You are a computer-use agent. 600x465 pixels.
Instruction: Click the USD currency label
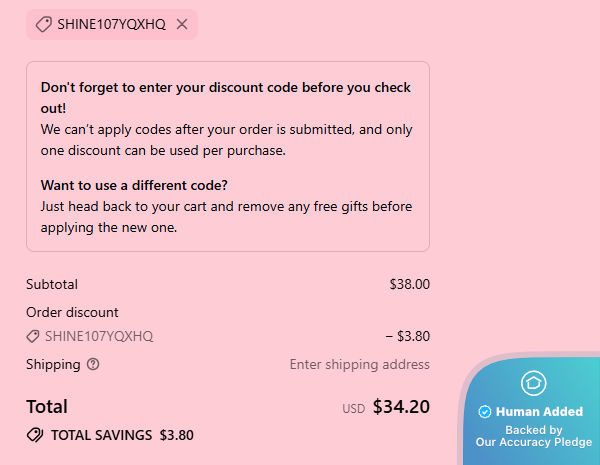click(354, 408)
